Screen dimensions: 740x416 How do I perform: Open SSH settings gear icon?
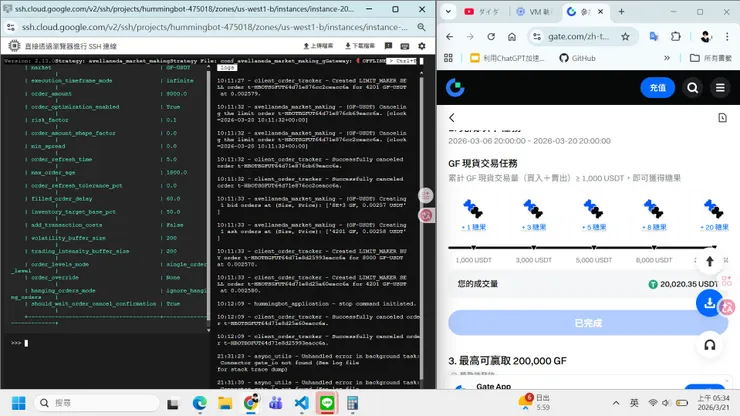421,46
